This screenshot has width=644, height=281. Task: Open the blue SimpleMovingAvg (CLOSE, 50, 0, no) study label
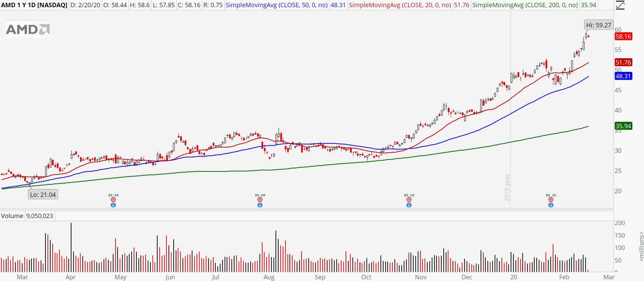click(x=277, y=5)
